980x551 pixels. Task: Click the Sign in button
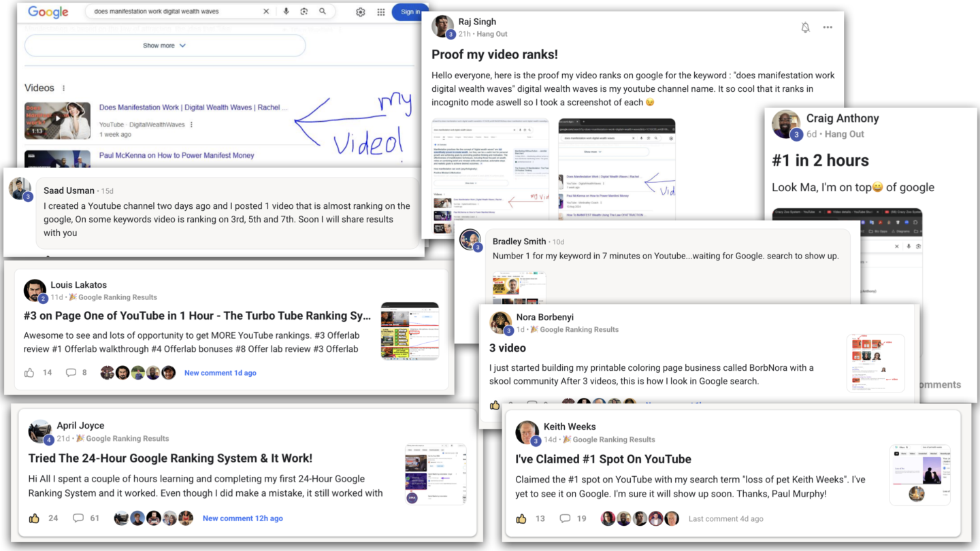(x=410, y=12)
